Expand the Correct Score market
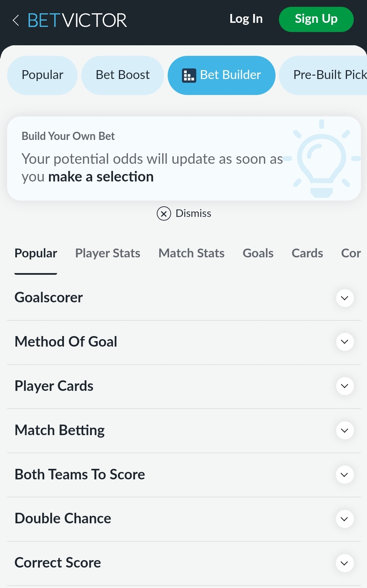The height and width of the screenshot is (588, 367). [344, 563]
